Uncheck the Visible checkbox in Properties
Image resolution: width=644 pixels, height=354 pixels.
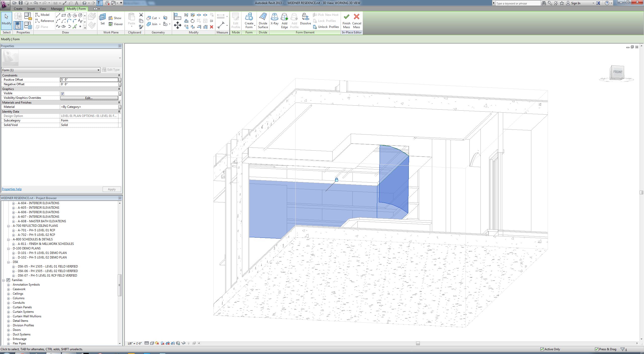coord(62,94)
